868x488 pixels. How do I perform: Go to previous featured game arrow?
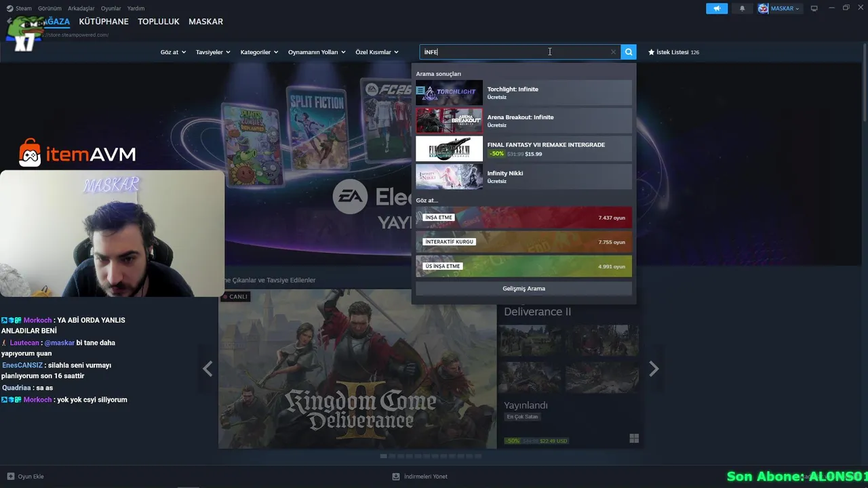coord(208,369)
